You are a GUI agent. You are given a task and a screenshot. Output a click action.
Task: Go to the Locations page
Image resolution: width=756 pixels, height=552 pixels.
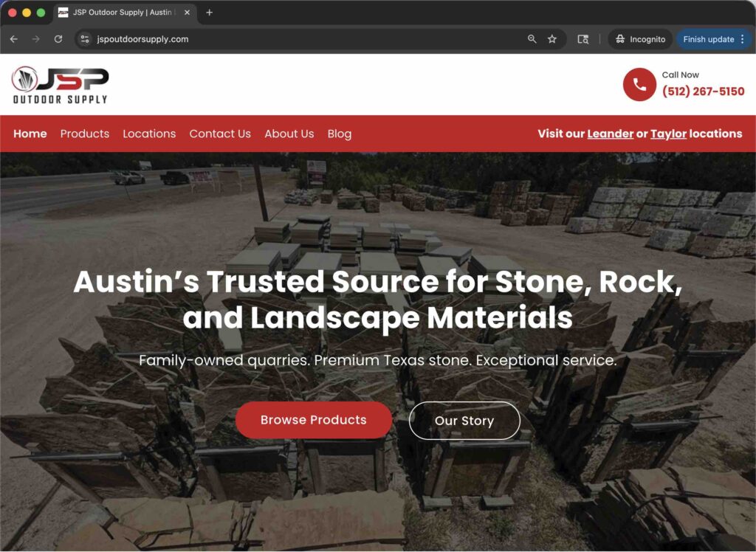[149, 134]
